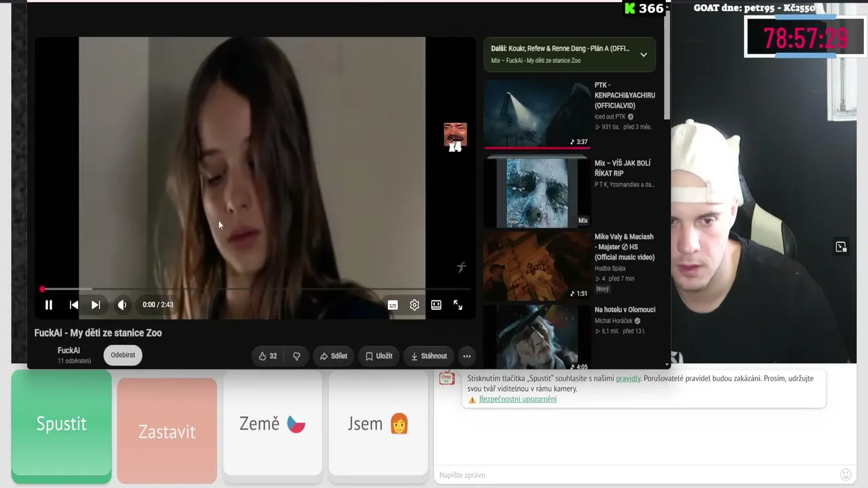Open PTK KENPACHI&YACHIRU video thumbnail
Viewport: 868px width, 488px height.
[537, 113]
